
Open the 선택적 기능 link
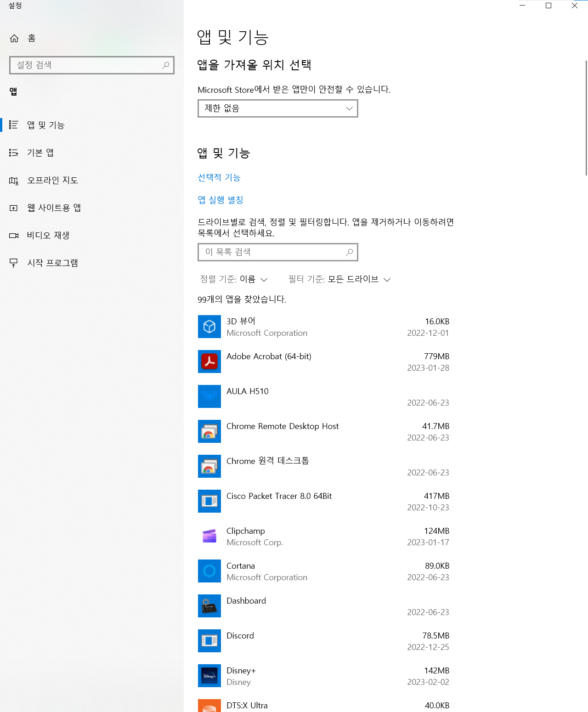tap(219, 178)
